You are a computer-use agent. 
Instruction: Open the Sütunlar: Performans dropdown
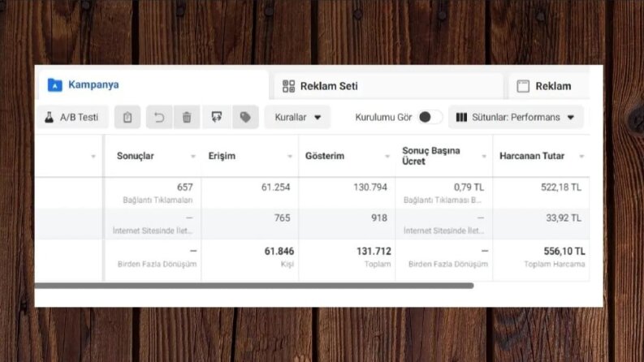516,118
